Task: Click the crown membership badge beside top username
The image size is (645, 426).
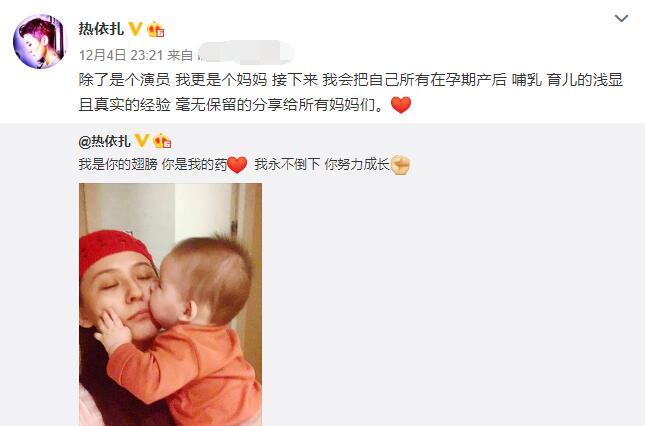Action: (x=155, y=29)
